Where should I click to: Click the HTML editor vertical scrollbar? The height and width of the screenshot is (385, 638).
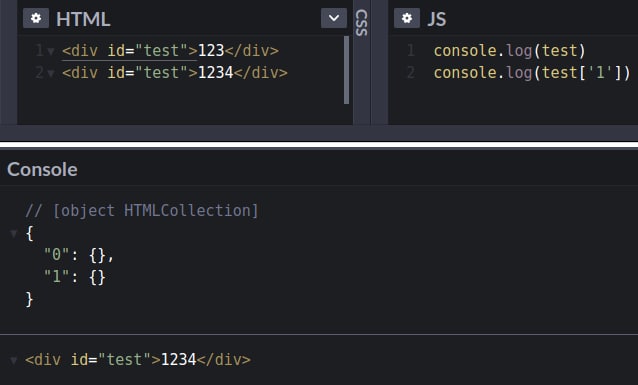(x=347, y=70)
